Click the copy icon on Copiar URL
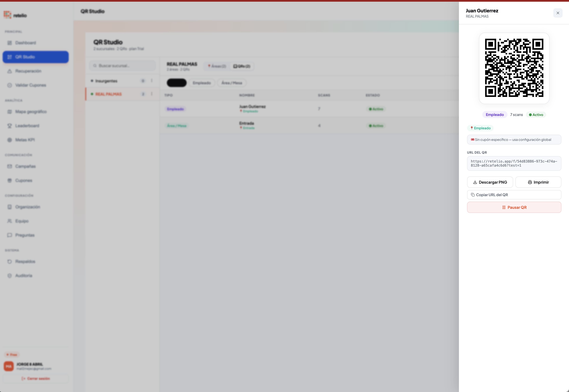This screenshot has width=569, height=392. point(472,195)
